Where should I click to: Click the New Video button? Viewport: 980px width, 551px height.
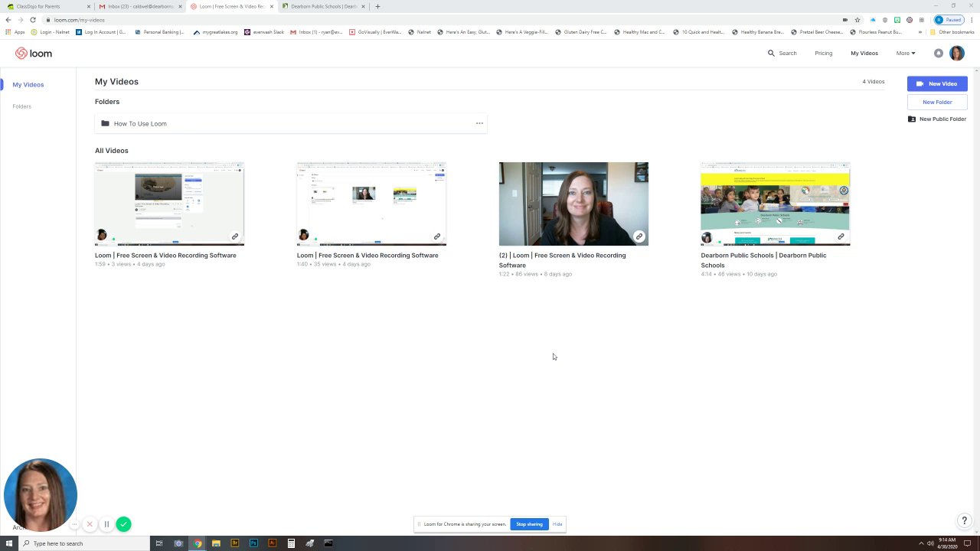point(937,83)
